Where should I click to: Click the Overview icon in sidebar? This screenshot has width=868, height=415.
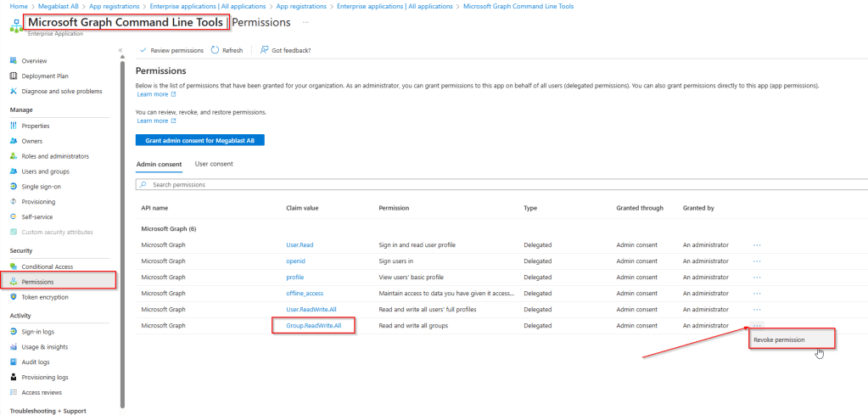pos(14,60)
